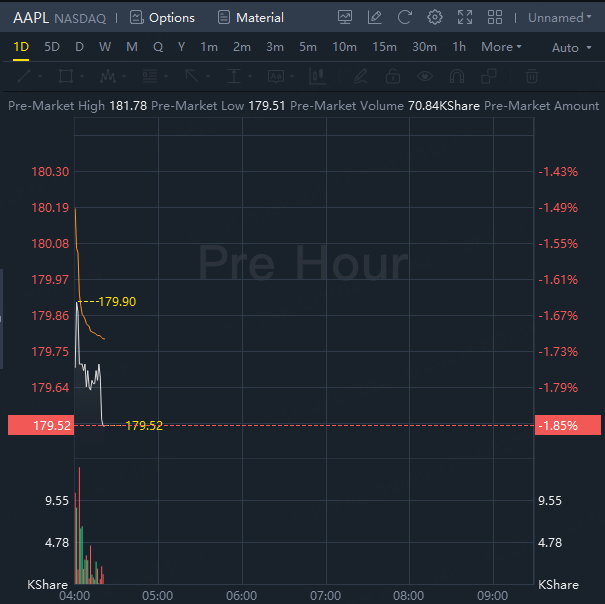This screenshot has width=605, height=604.
Task: Open the Options button
Action: click(x=162, y=17)
